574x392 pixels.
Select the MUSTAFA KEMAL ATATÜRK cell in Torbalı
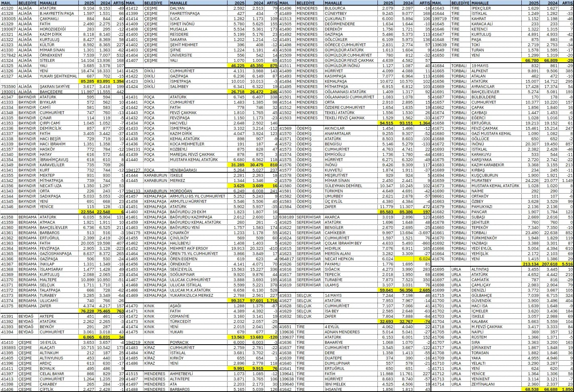[x=496, y=186]
